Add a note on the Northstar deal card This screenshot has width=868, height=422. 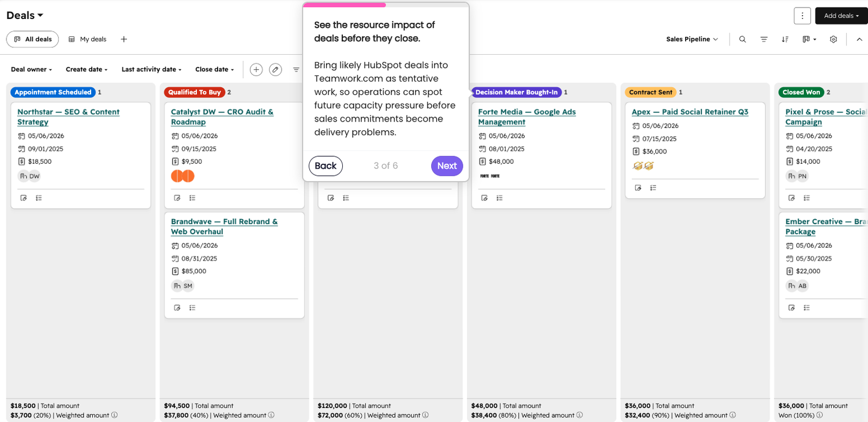[23, 198]
